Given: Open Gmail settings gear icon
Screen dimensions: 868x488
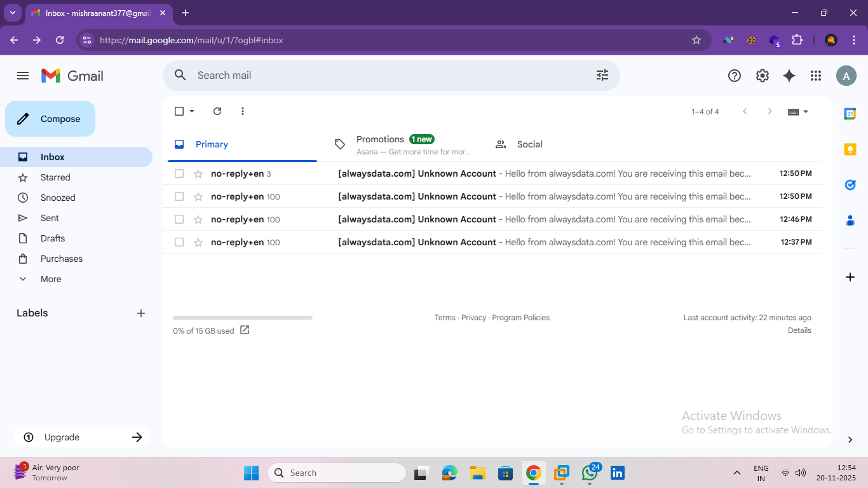Looking at the screenshot, I should (x=762, y=76).
